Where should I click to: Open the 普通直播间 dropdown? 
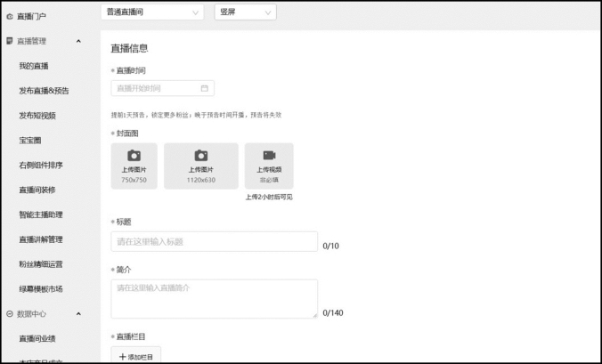click(x=152, y=12)
